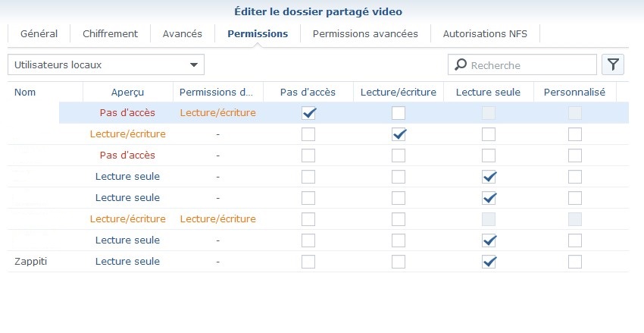644x333 pixels.
Task: Check Personnalisé for Zappiti
Action: tap(575, 262)
